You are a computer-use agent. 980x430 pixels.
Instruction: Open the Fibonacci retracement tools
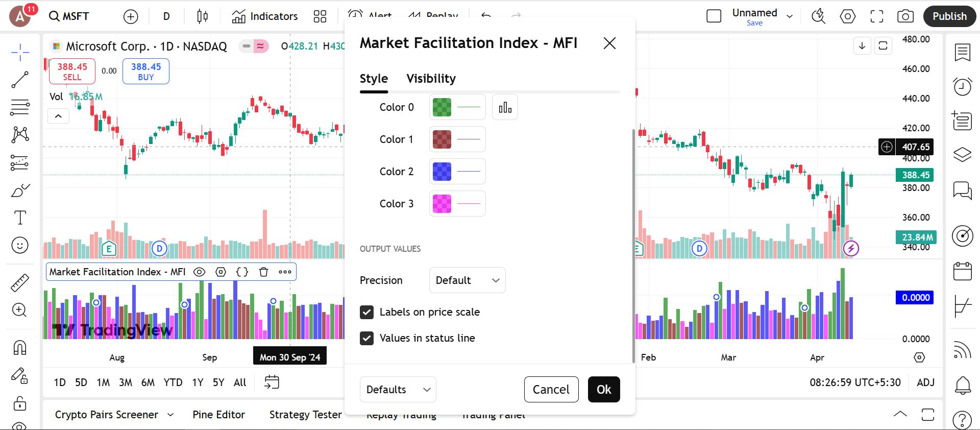[x=20, y=107]
